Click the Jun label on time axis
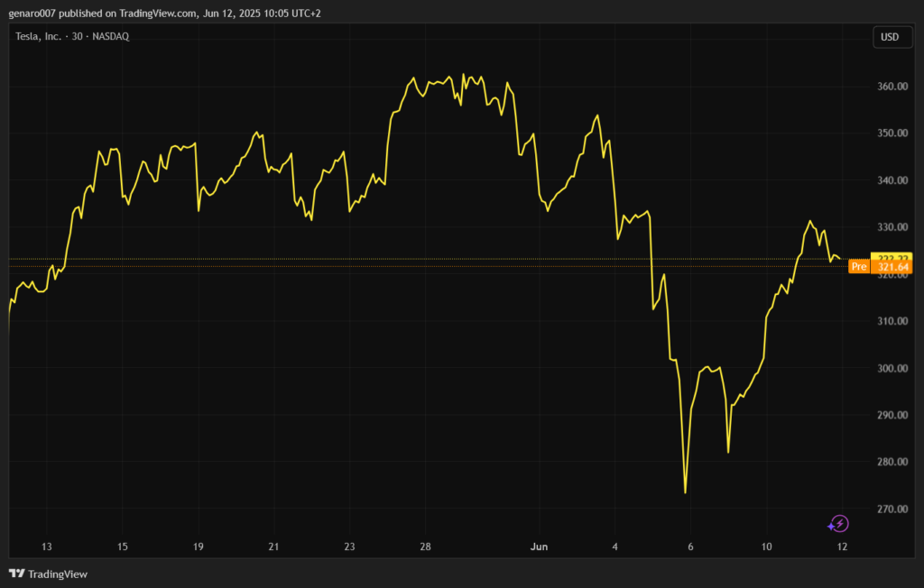The width and height of the screenshot is (924, 588). pos(539,547)
